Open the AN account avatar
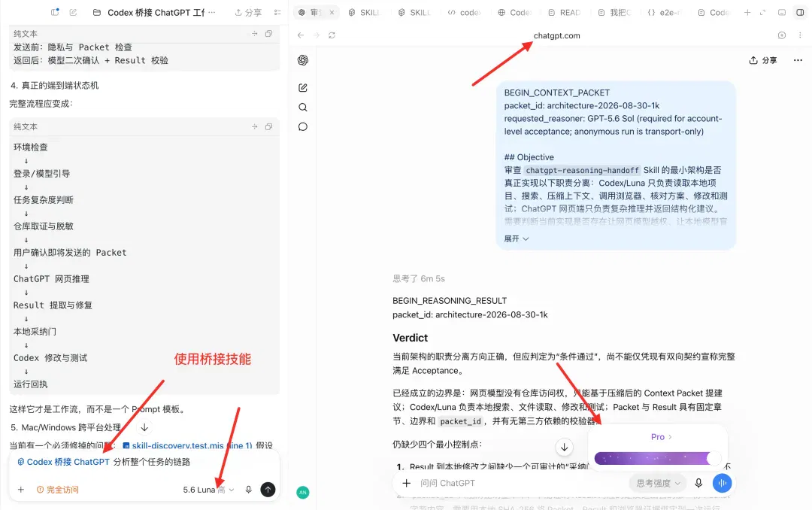The height and width of the screenshot is (510, 812). point(303,493)
